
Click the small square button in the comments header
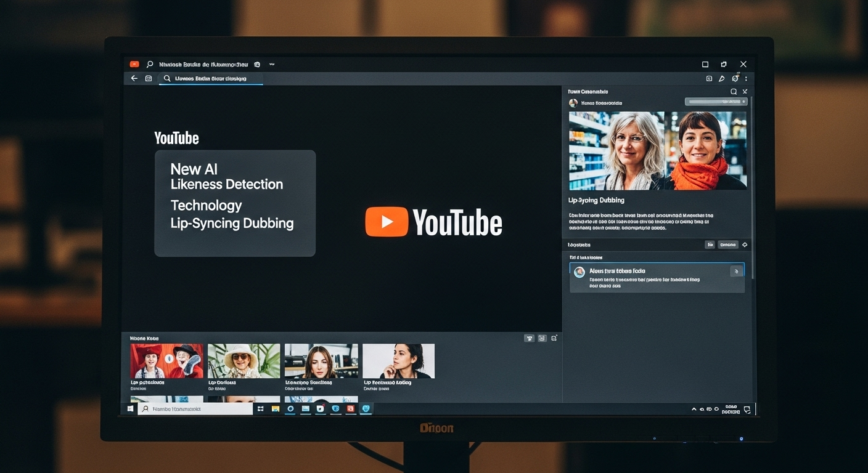(710, 245)
